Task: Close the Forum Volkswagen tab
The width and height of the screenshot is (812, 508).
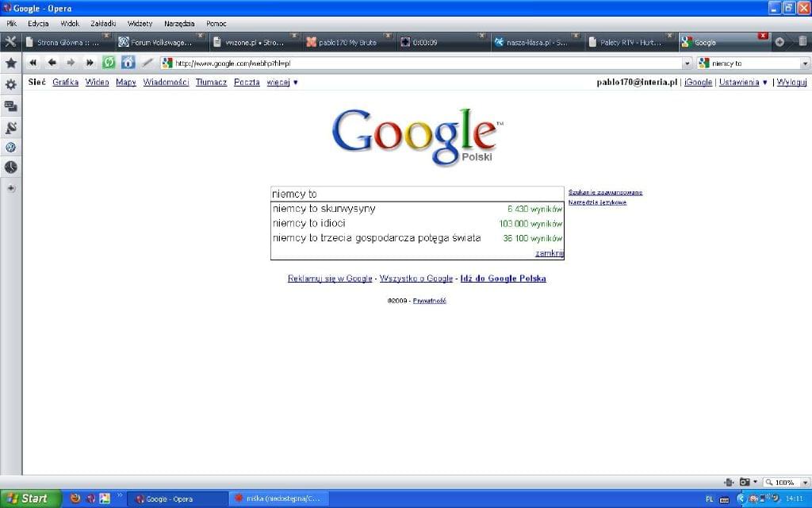Action: tap(201, 36)
